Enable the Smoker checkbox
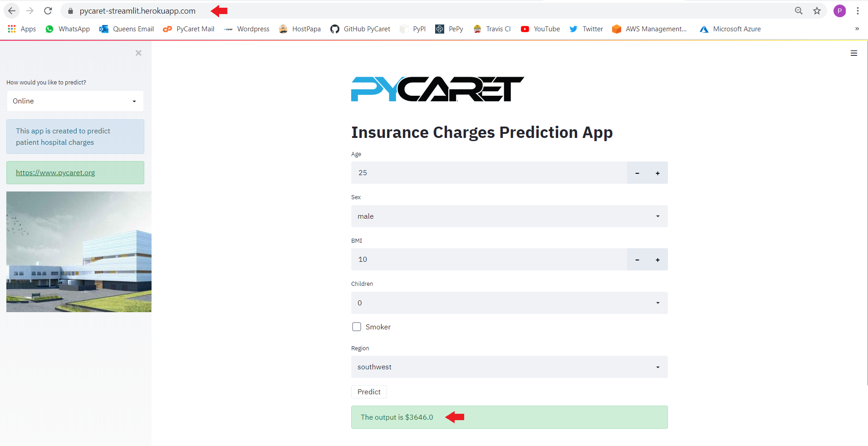The image size is (868, 446). point(357,327)
